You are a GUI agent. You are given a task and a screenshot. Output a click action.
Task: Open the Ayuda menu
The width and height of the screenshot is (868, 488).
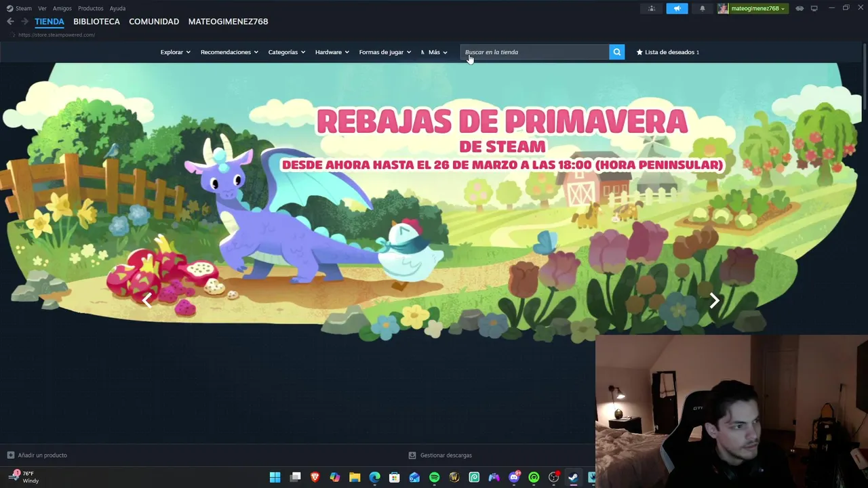(x=117, y=8)
